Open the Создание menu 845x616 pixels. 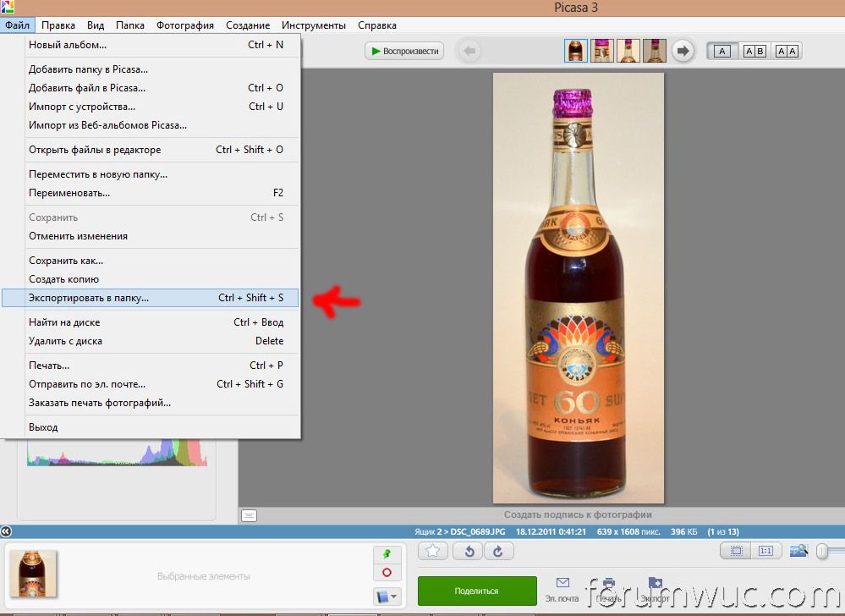click(247, 25)
